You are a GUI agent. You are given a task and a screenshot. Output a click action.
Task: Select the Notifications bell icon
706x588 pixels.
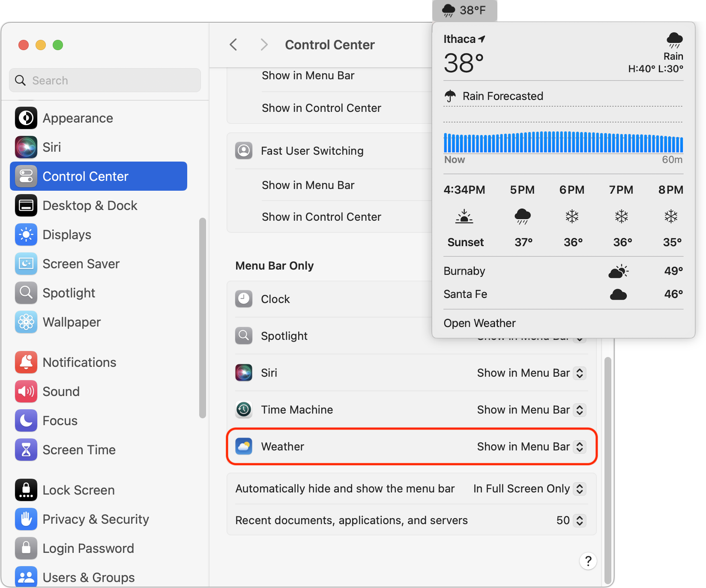[26, 362]
